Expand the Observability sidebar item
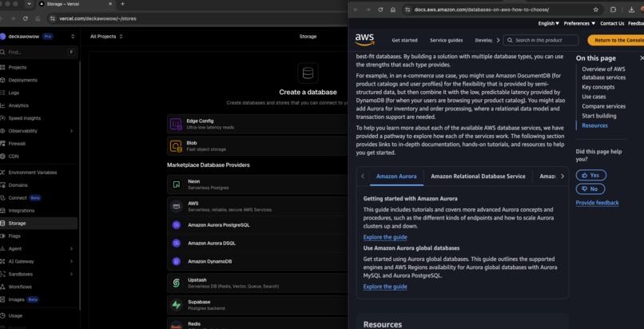This screenshot has width=644, height=329. point(71,131)
